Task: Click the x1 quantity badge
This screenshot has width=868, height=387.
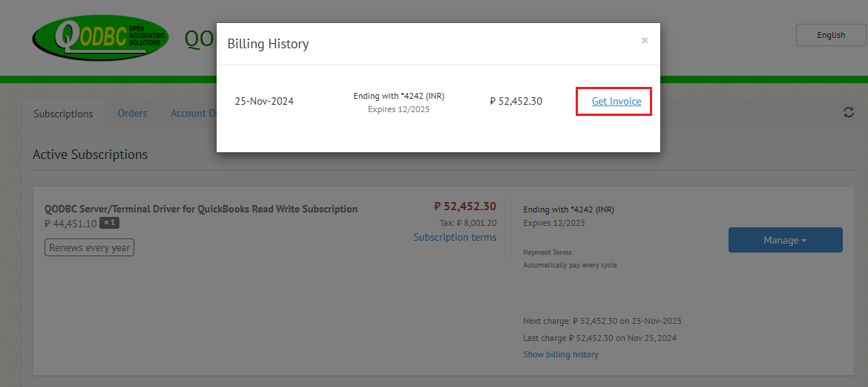Action: [x=110, y=223]
